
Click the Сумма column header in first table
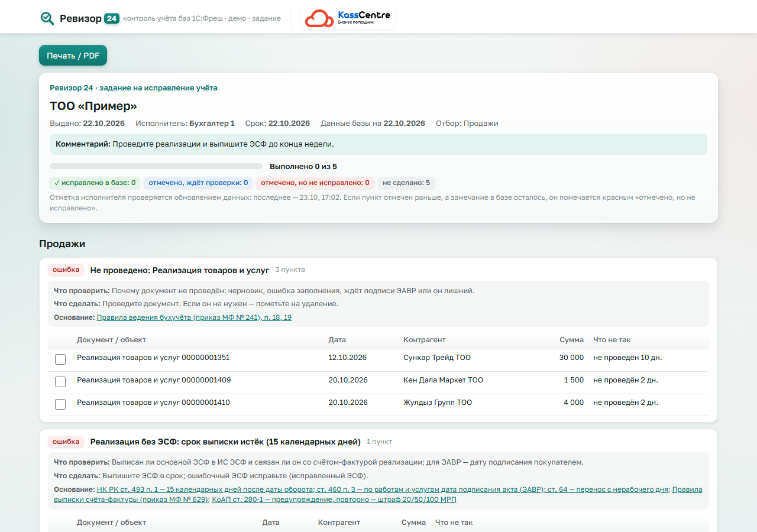572,340
